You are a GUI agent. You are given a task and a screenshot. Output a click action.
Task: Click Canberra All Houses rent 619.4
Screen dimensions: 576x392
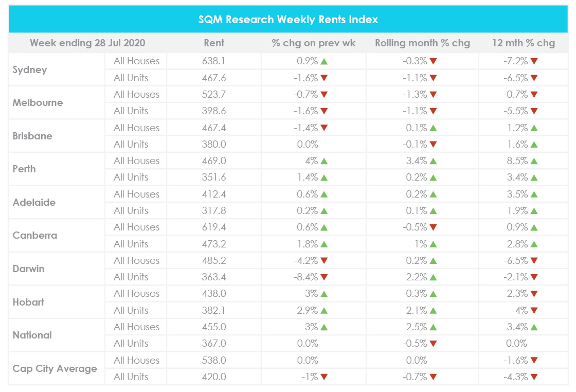click(214, 227)
